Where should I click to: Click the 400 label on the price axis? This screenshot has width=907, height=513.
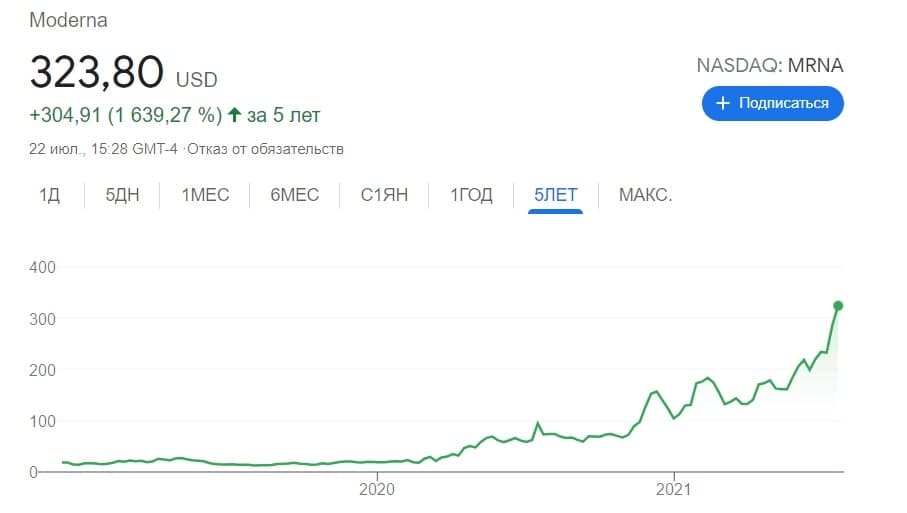click(42, 267)
